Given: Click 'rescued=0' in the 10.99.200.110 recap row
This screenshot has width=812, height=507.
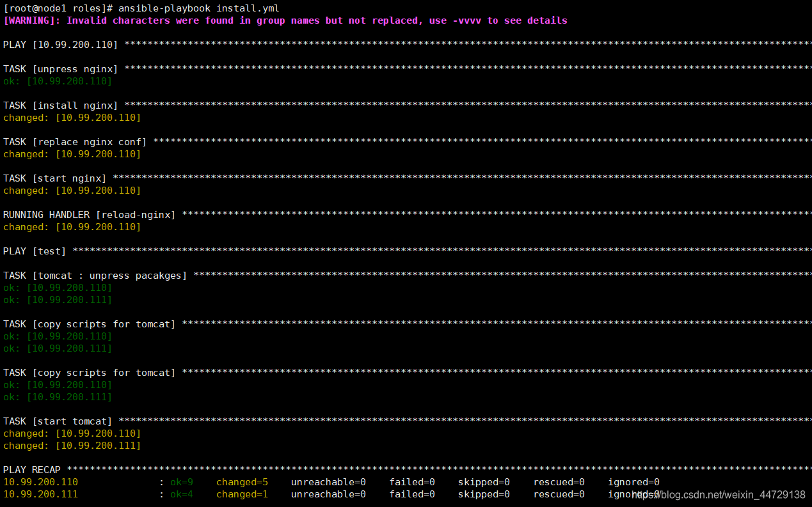Looking at the screenshot, I should [x=559, y=482].
